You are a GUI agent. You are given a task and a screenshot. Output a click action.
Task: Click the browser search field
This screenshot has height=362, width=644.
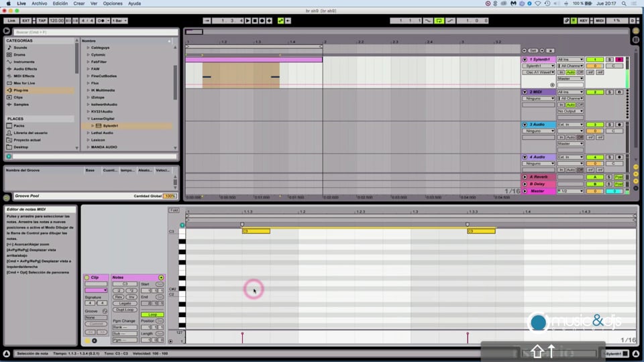tap(96, 32)
